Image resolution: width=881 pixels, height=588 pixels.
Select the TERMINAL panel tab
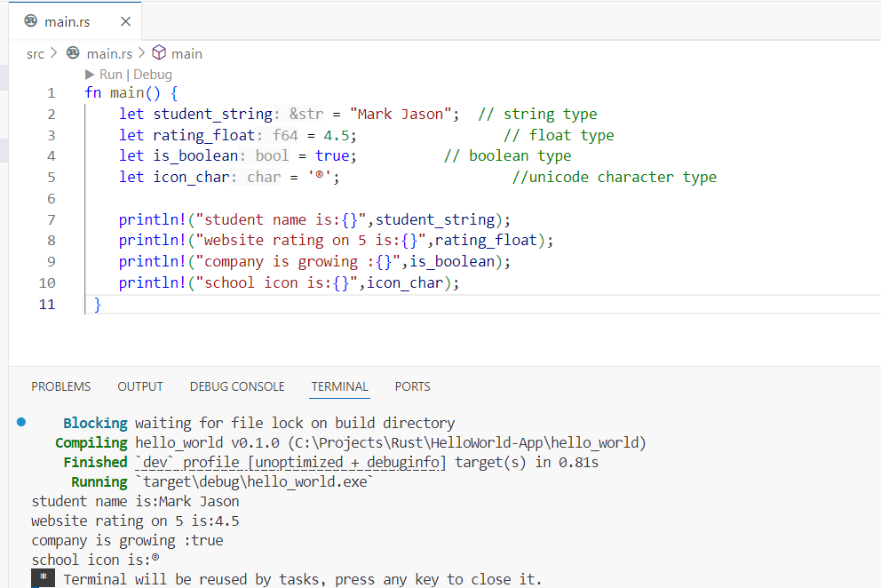tap(339, 386)
